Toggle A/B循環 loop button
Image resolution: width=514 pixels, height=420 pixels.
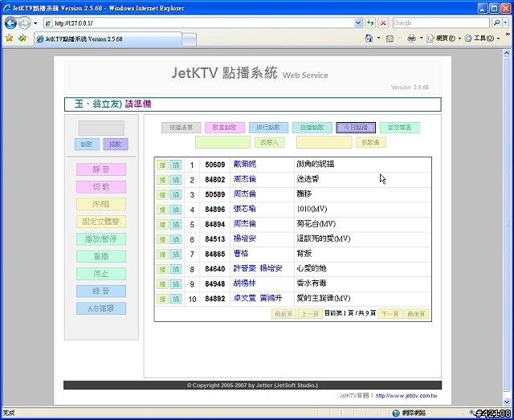click(101, 308)
